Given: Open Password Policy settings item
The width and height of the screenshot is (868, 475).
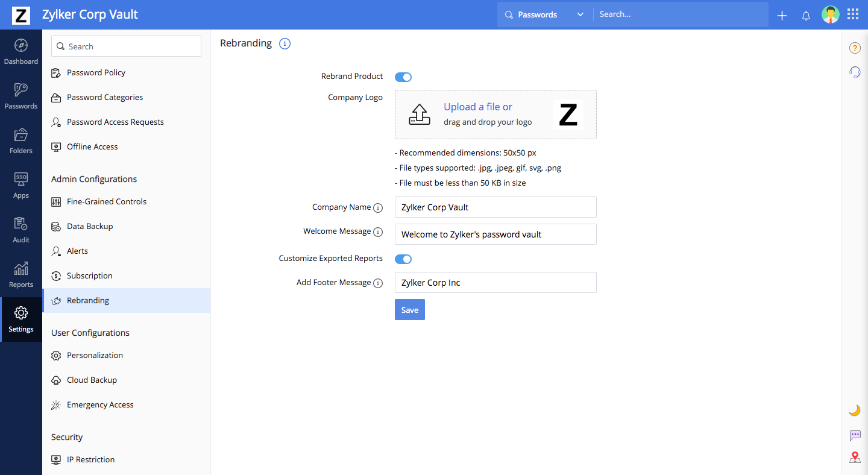Looking at the screenshot, I should pyautogui.click(x=96, y=72).
